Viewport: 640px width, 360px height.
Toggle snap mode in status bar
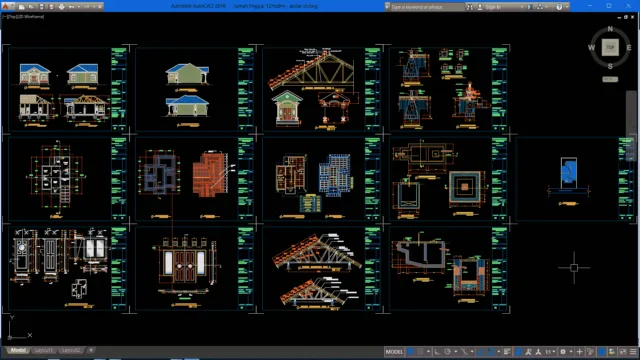coord(420,351)
